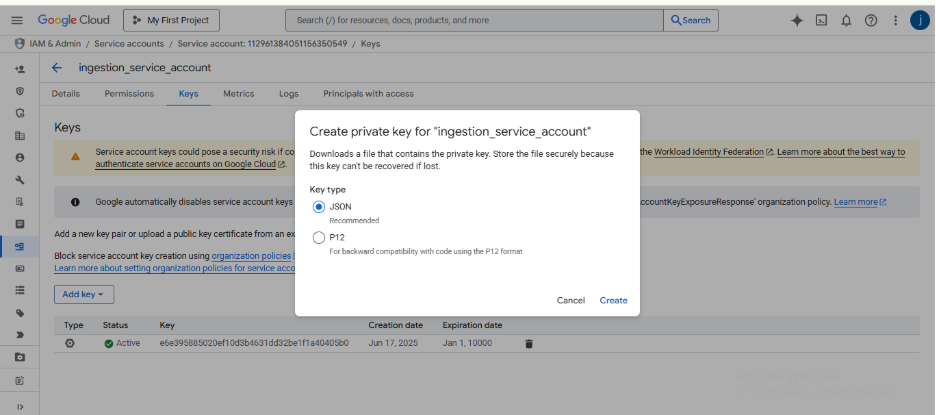Click the user account avatar
The width and height of the screenshot is (936, 415).
(x=918, y=20)
